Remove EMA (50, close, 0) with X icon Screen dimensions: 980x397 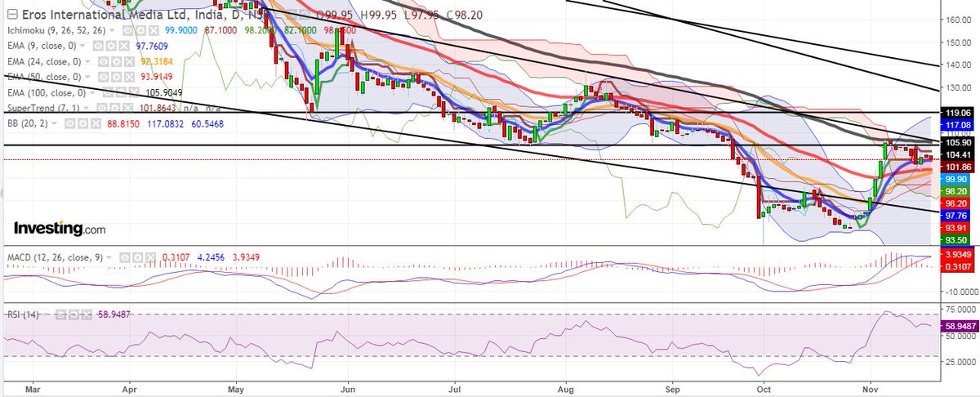click(129, 77)
